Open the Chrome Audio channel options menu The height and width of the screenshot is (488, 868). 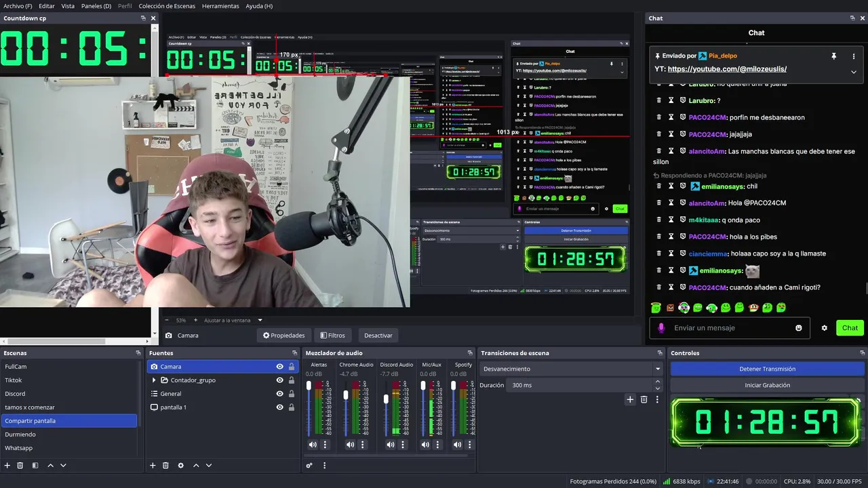[x=362, y=445]
